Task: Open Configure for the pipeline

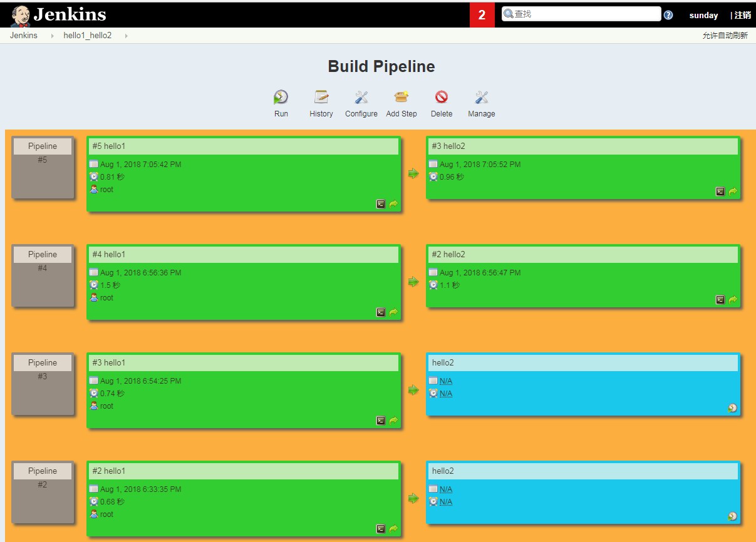Action: [361, 98]
